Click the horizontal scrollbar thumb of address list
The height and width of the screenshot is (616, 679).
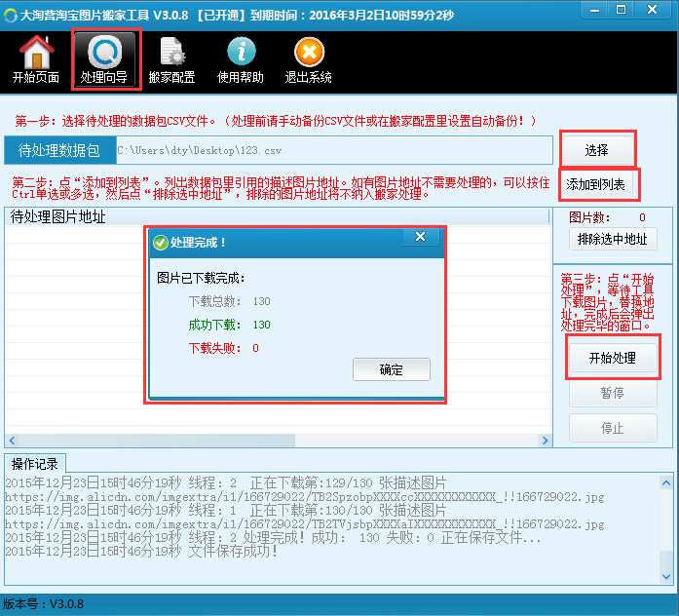[x=157, y=441]
